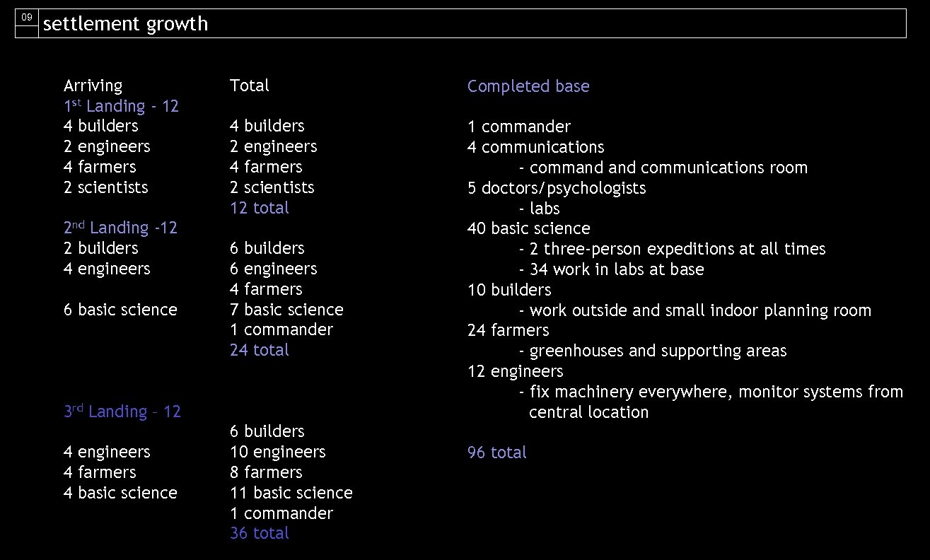Select the "36 total" subtotal text
The width and height of the screenshot is (930, 560).
pos(259,533)
